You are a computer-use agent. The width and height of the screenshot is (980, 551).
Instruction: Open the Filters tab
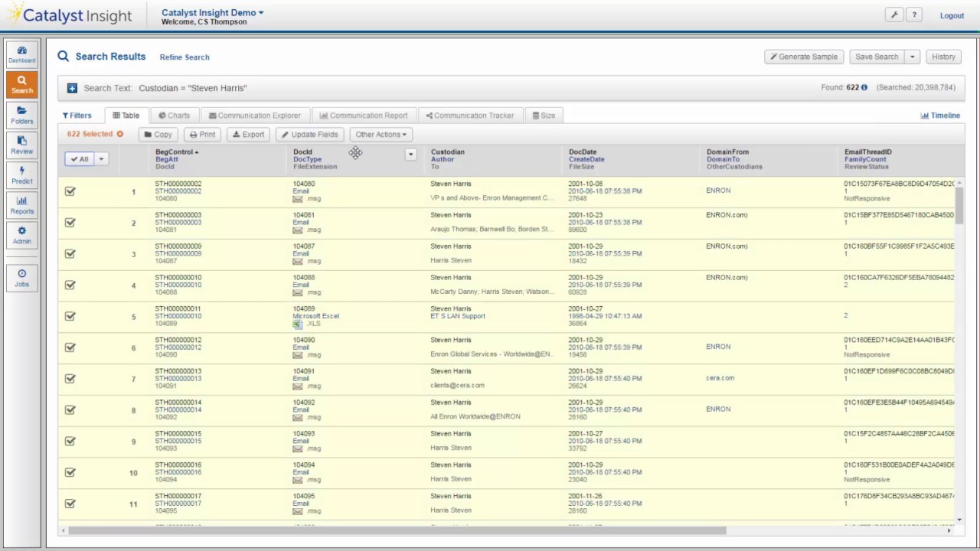[77, 116]
